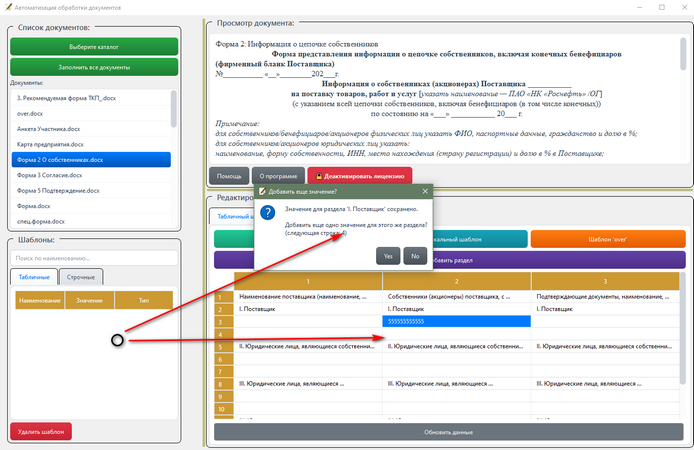Viewport: 694px width, 450px height.
Task: Select 'Наименование поставщика' cell in row 1
Action: coord(308,297)
